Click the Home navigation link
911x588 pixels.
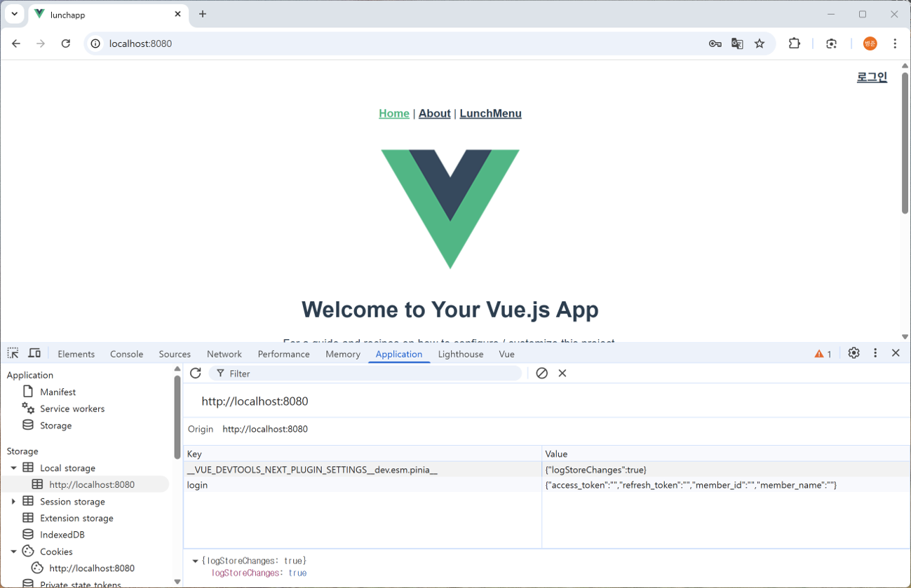point(394,114)
